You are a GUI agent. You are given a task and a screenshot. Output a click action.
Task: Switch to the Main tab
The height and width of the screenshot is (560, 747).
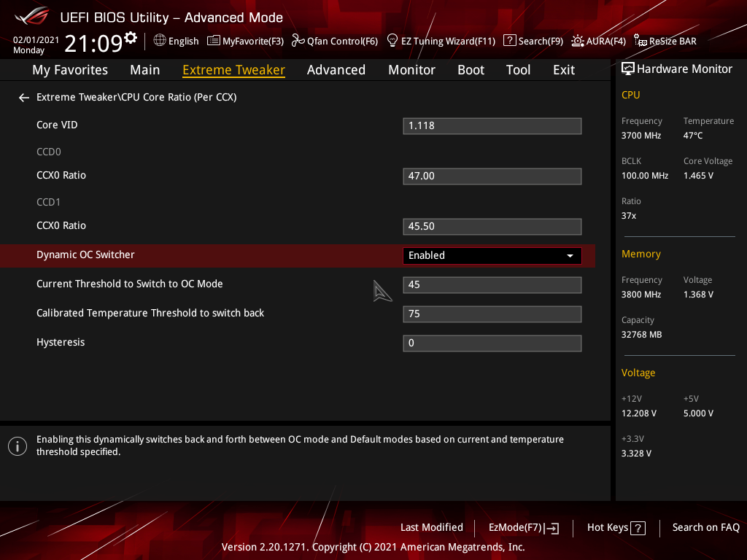(145, 70)
